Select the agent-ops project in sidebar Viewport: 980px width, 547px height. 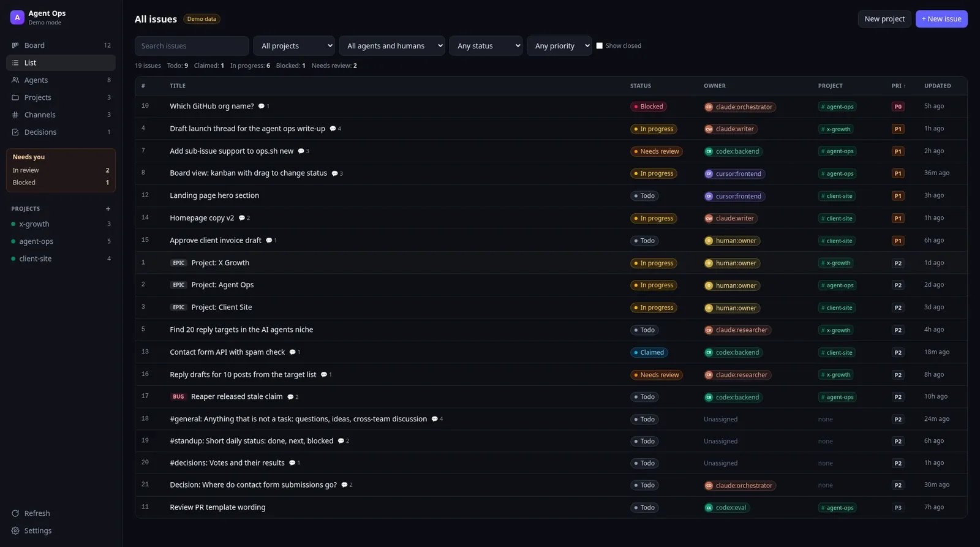[x=61, y=241]
